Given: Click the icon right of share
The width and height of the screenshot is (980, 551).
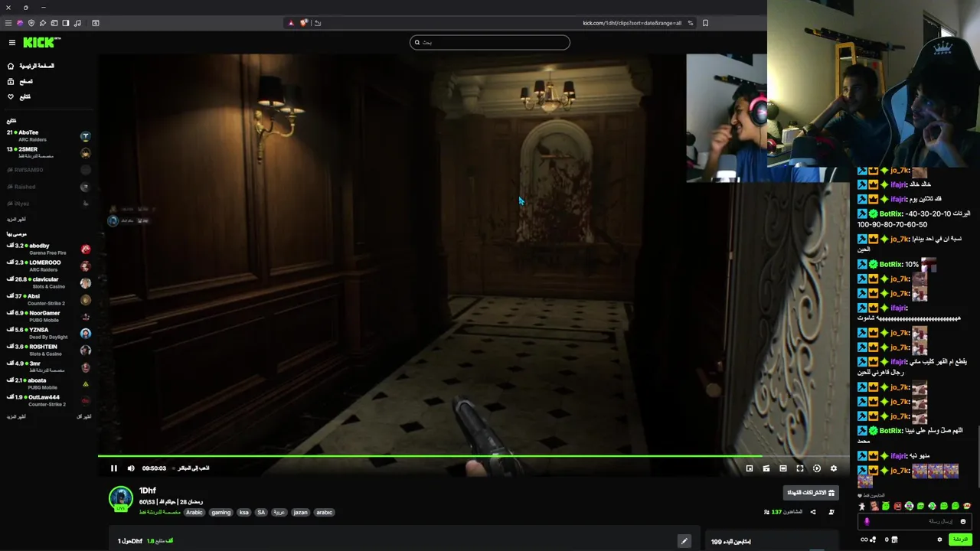Looking at the screenshot, I should [x=831, y=512].
